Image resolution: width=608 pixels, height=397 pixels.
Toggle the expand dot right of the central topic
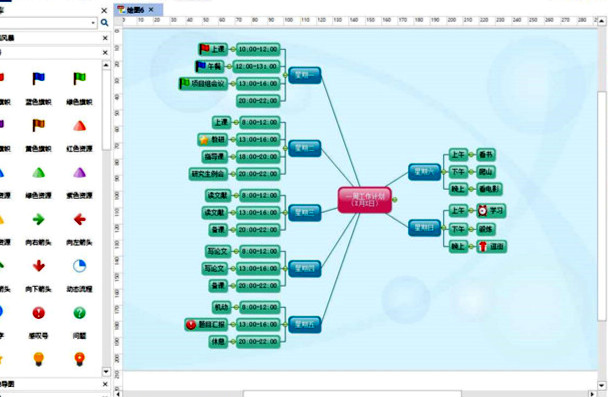coord(394,200)
